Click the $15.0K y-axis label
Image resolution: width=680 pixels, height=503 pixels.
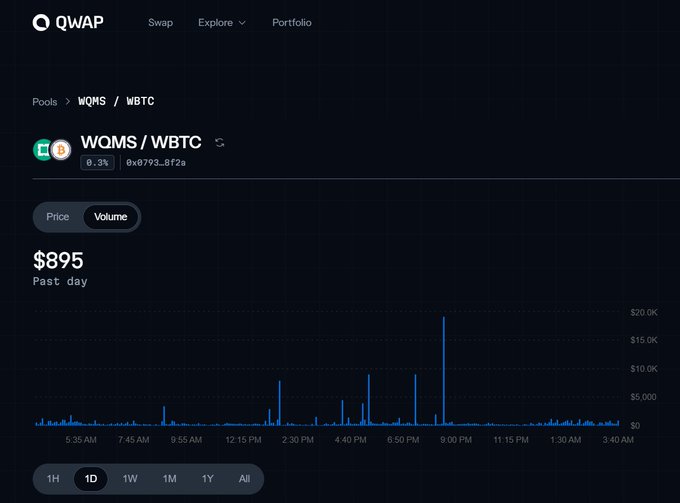pos(644,340)
